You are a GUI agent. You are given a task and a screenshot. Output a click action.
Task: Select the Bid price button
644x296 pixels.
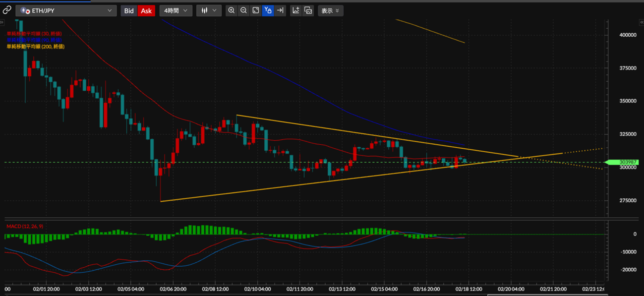point(129,10)
